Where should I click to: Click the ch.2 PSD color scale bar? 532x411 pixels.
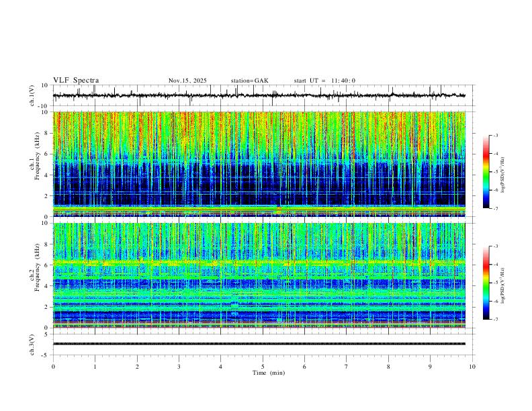pos(486,283)
